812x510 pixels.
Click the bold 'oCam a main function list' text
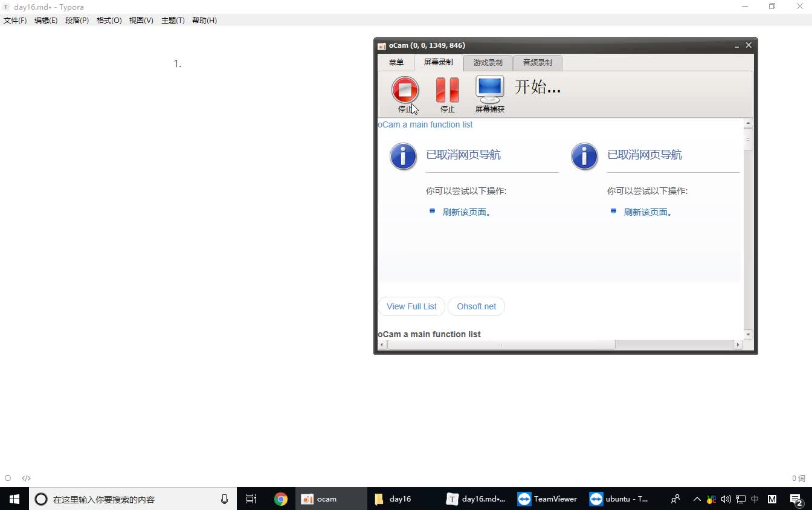pyautogui.click(x=429, y=334)
